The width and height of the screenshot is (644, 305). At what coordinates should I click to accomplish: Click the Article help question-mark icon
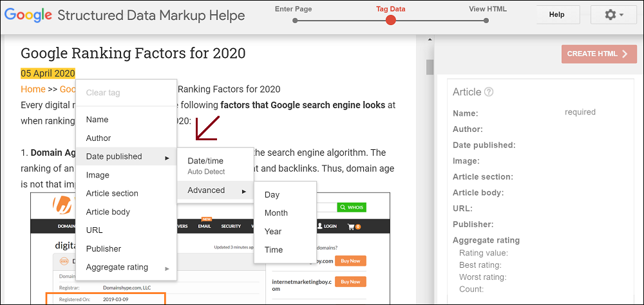click(x=489, y=92)
